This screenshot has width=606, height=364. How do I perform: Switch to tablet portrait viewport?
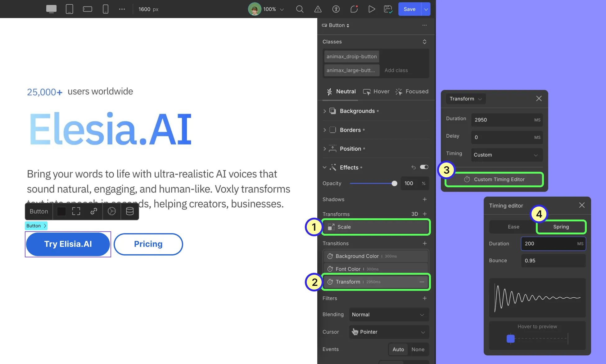coord(70,9)
